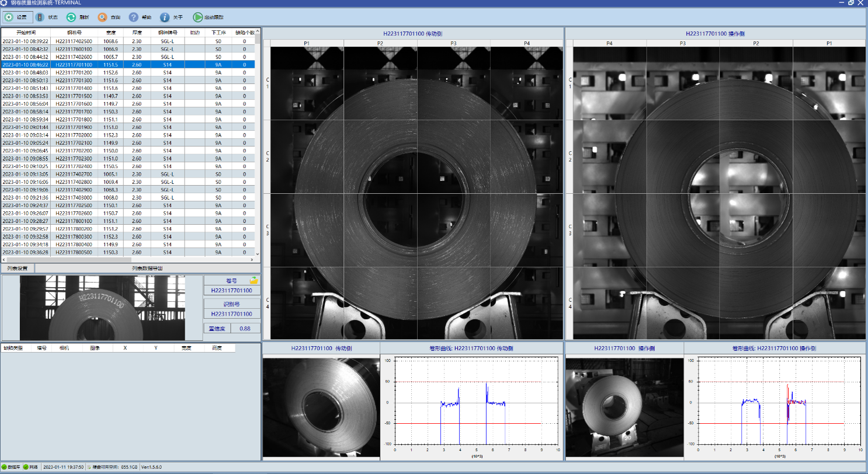The width and height of the screenshot is (868, 474).
Task: Open the 关于 info icon
Action: point(165,18)
